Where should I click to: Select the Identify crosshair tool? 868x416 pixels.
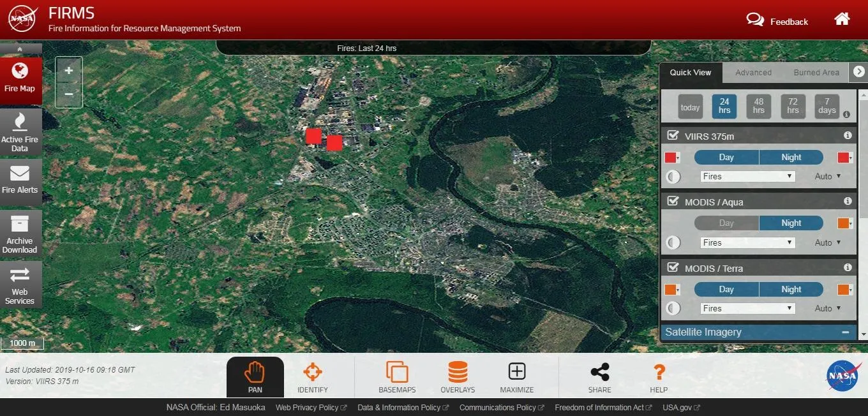312,376
